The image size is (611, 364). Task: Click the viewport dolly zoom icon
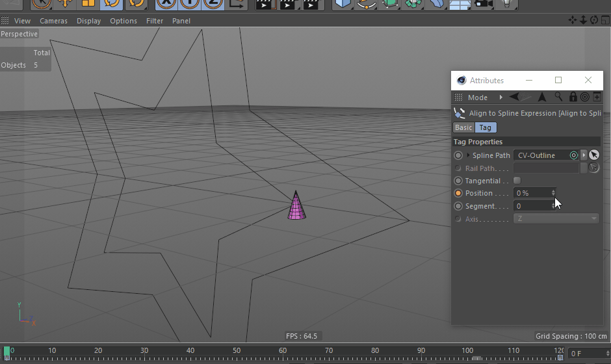pyautogui.click(x=583, y=20)
